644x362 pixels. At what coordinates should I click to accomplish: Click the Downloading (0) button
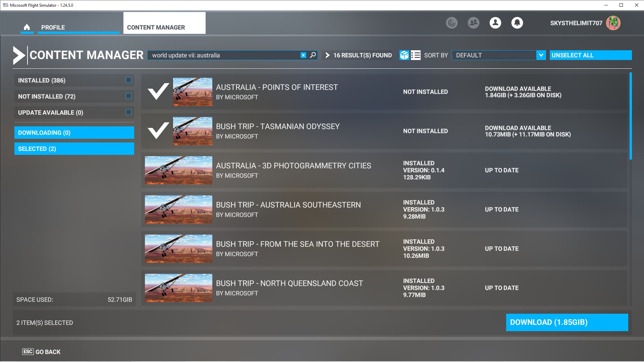74,133
